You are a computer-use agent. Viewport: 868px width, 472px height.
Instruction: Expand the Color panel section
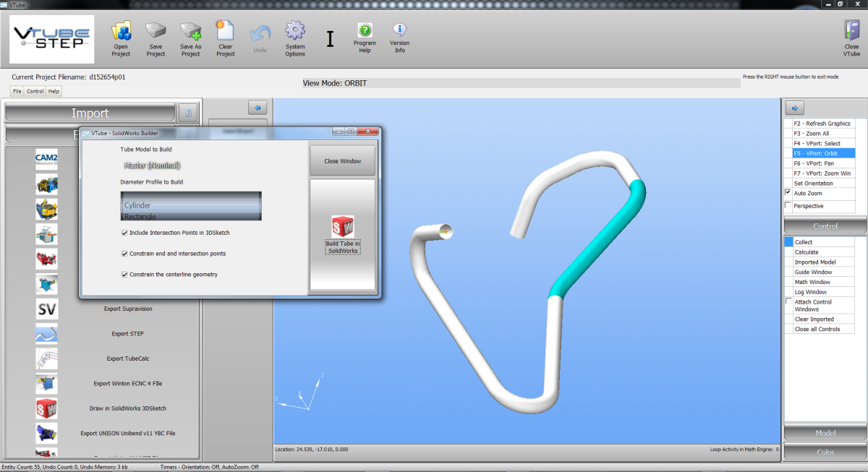[x=825, y=452]
